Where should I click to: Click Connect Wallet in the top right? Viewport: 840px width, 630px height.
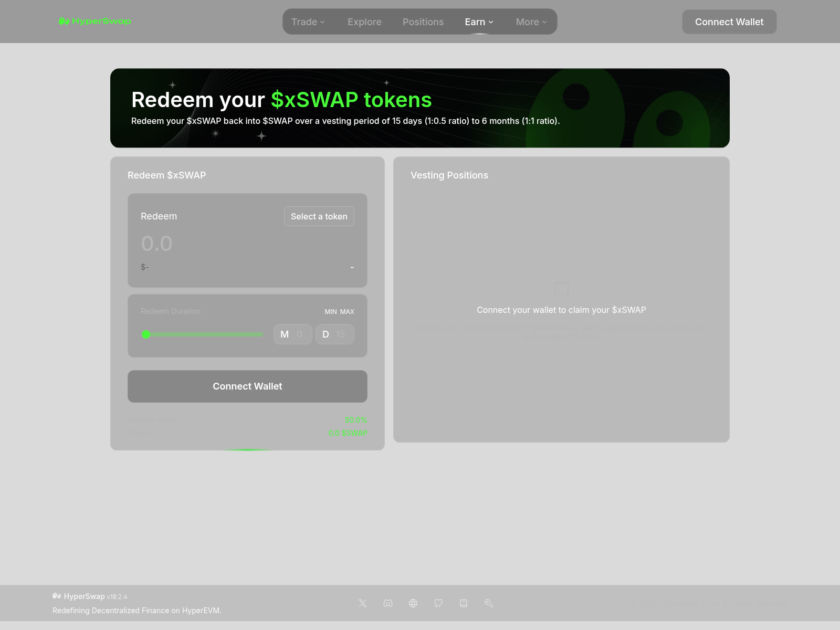click(x=729, y=22)
